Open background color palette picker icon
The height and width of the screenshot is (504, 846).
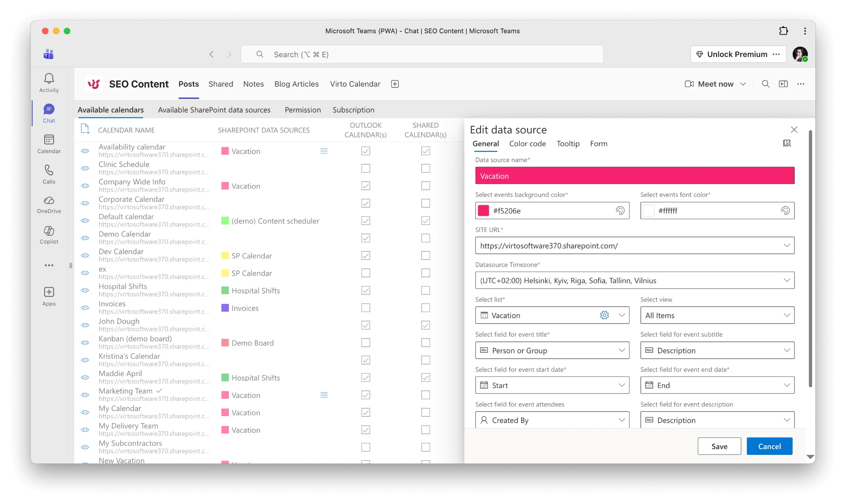(x=620, y=211)
